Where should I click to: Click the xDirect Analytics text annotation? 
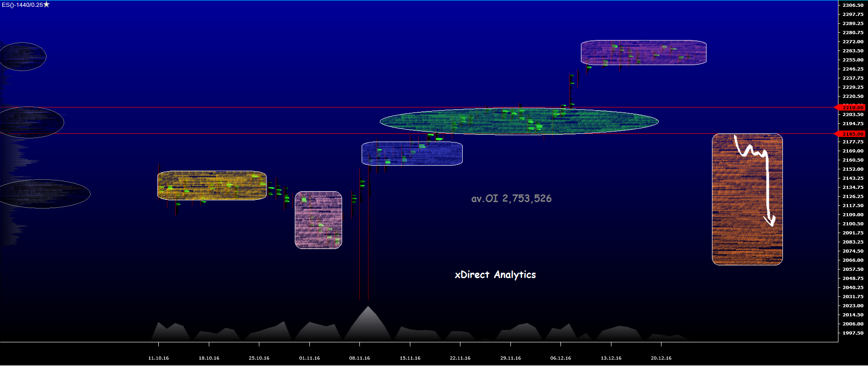point(495,274)
